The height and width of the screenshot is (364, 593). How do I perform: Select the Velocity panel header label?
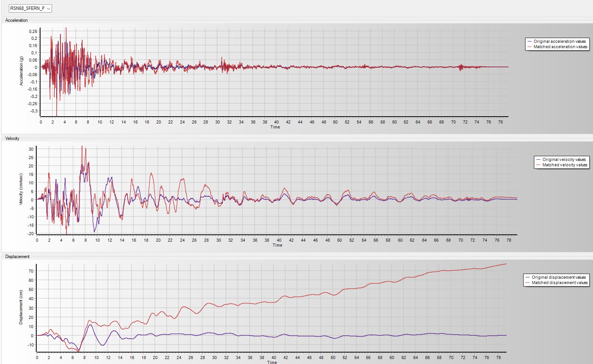click(12, 138)
